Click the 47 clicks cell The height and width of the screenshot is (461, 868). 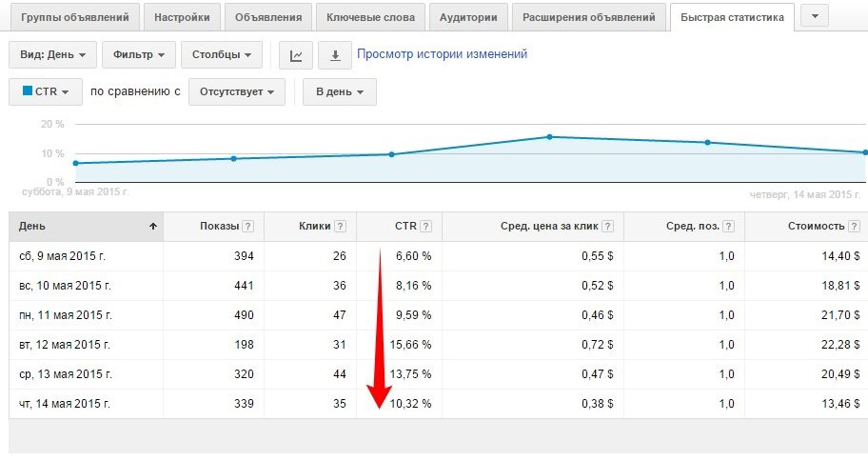click(340, 315)
